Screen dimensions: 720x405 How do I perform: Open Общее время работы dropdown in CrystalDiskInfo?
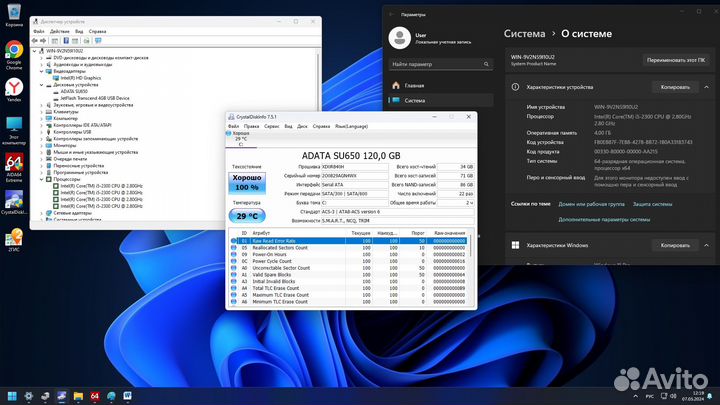tap(456, 202)
